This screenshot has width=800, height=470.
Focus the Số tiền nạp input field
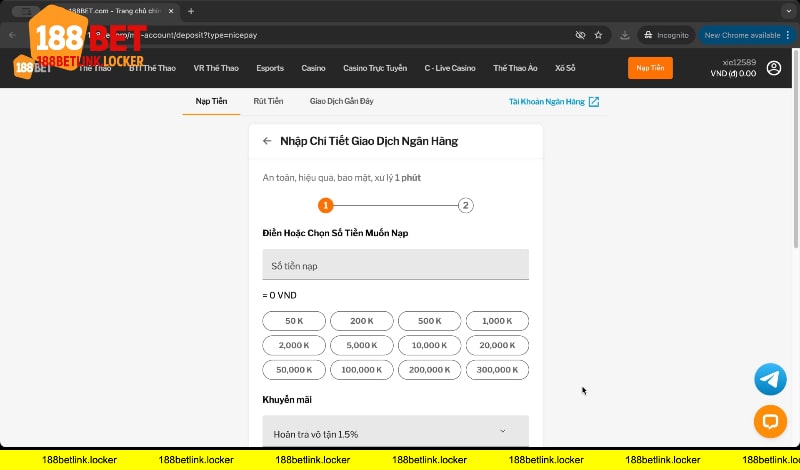point(395,265)
